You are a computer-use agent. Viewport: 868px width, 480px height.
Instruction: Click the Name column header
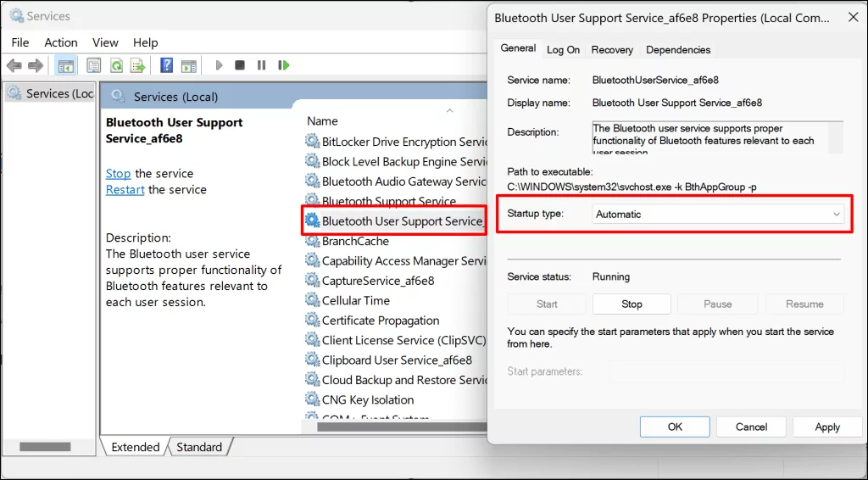pos(323,121)
